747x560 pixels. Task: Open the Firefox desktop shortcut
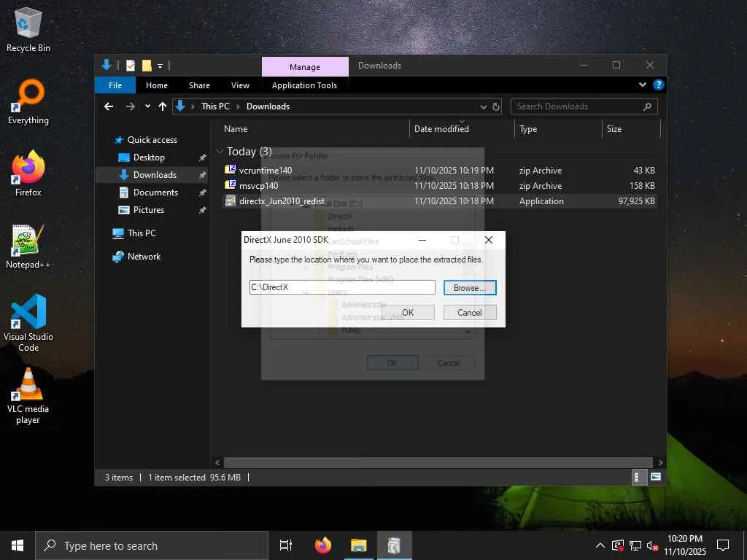(28, 174)
